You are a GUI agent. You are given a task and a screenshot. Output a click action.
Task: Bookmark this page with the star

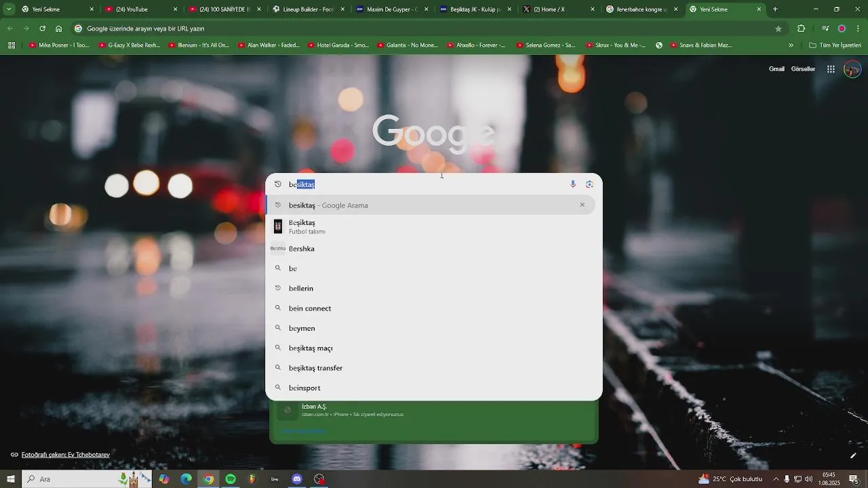pos(778,28)
